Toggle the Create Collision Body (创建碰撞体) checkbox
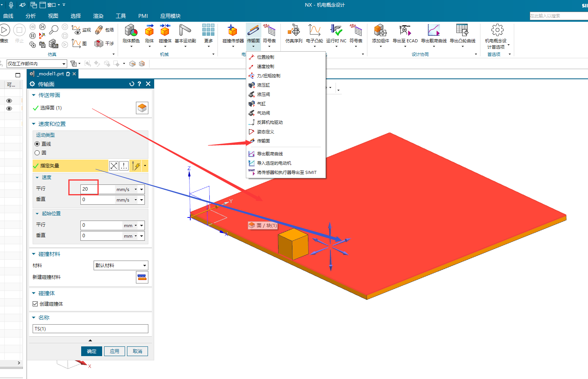This screenshot has width=588, height=379. pos(35,304)
